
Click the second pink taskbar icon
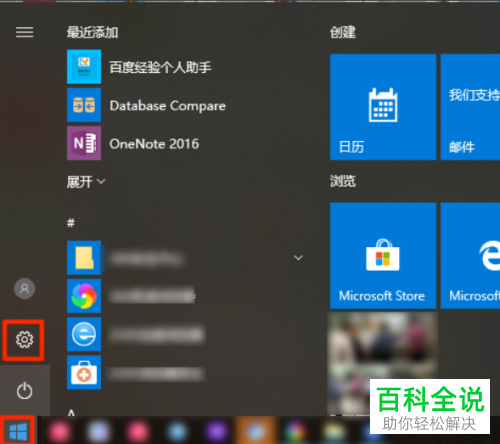pyautogui.click(x=138, y=431)
